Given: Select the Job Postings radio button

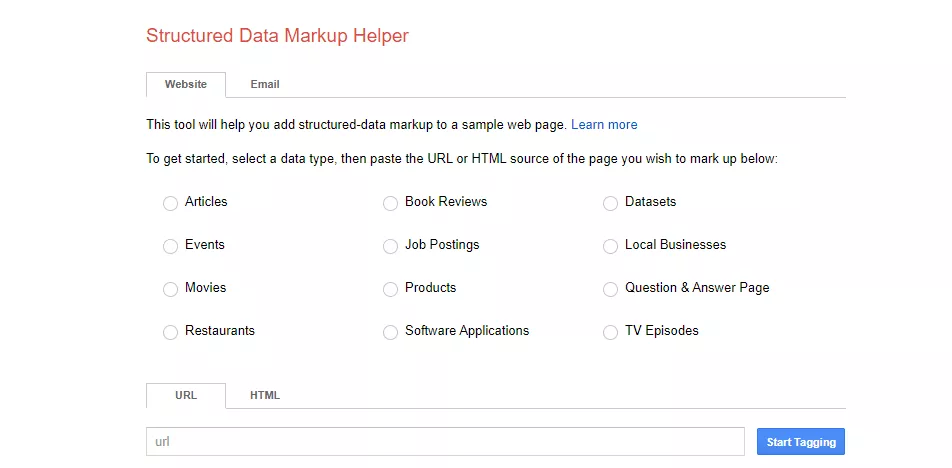Looking at the screenshot, I should 390,246.
